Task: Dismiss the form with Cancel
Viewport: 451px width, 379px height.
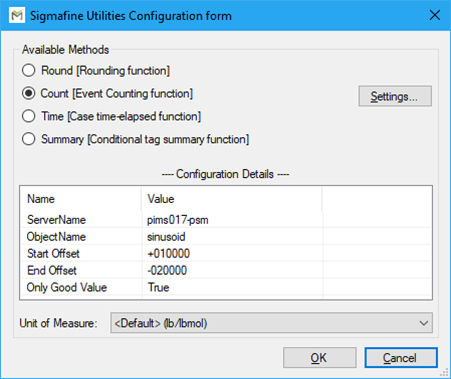Action: (x=401, y=358)
